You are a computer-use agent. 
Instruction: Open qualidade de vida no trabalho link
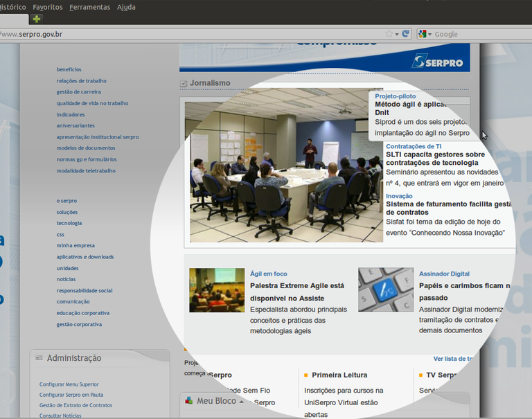(92, 103)
